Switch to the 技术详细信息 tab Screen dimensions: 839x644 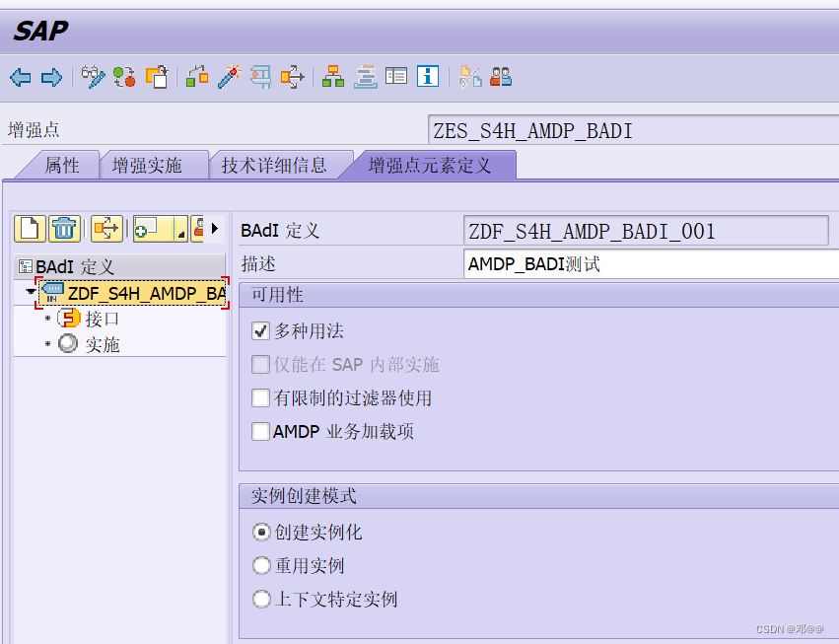(274, 165)
